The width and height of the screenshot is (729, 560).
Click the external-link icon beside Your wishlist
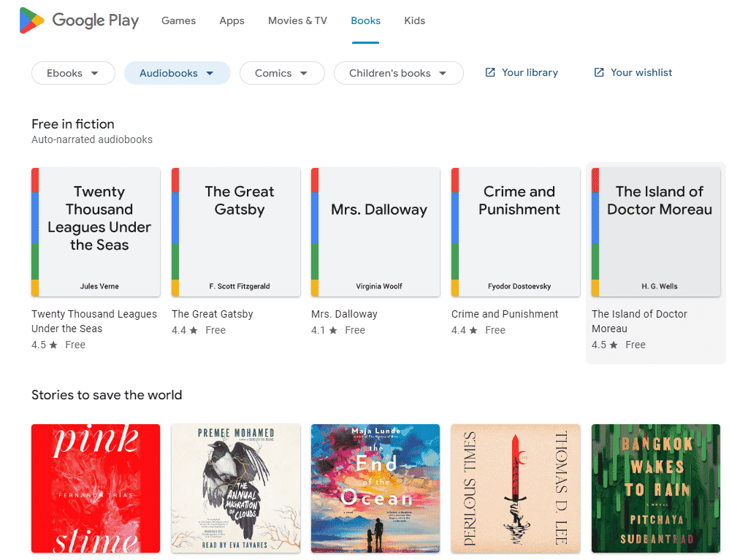599,72
